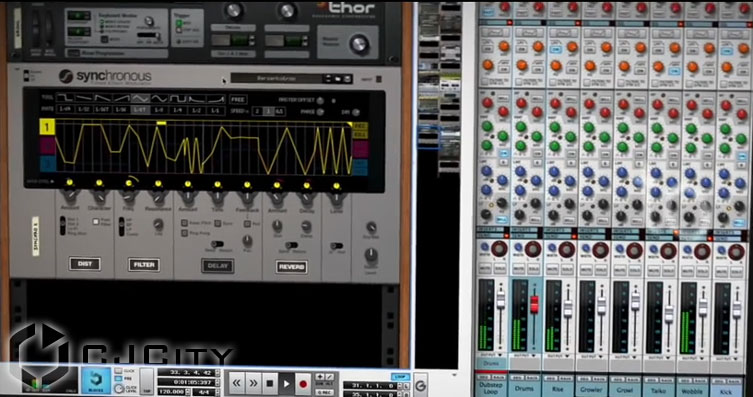Enable the FILTER effect section
Image resolution: width=753 pixels, height=397 pixels.
coord(144,265)
